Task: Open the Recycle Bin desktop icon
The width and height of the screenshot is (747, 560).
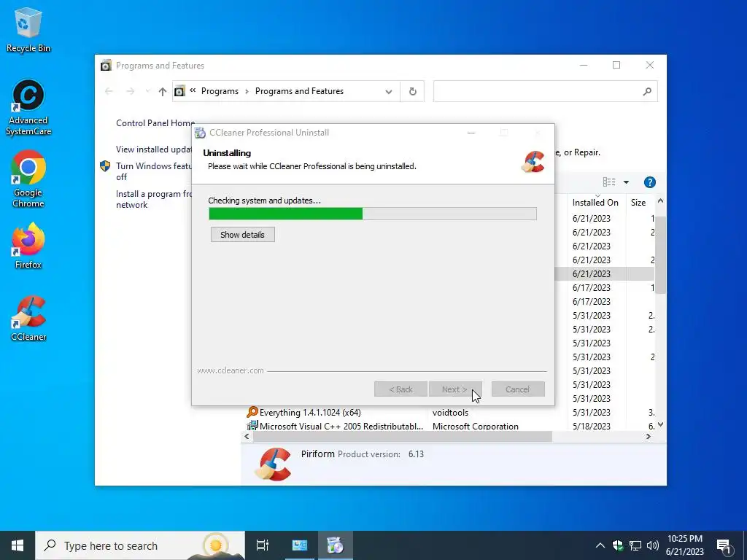Action: click(28, 29)
